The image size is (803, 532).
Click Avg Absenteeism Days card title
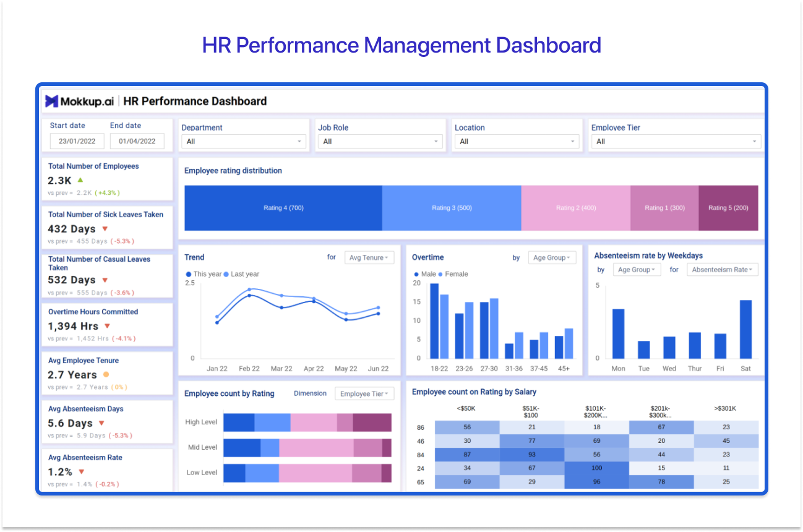pyautogui.click(x=85, y=409)
